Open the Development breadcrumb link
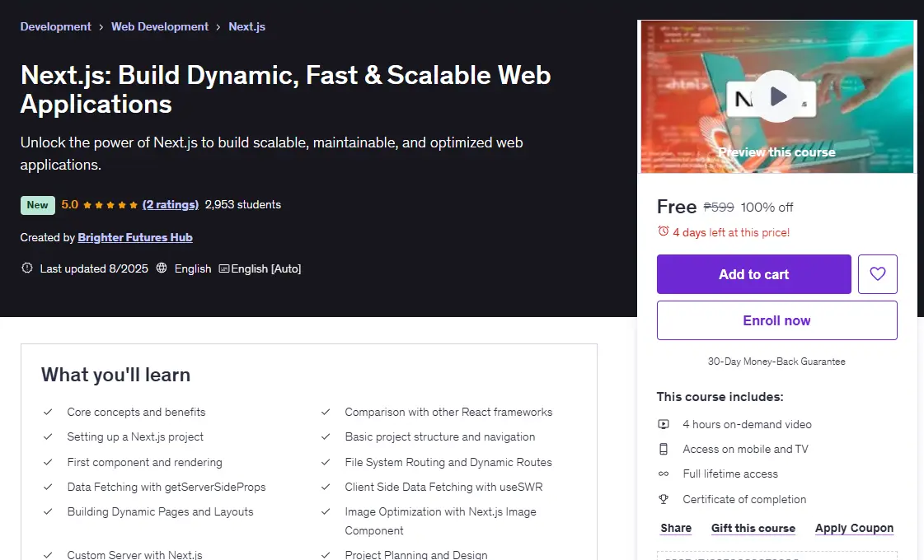The image size is (924, 560). pos(55,26)
